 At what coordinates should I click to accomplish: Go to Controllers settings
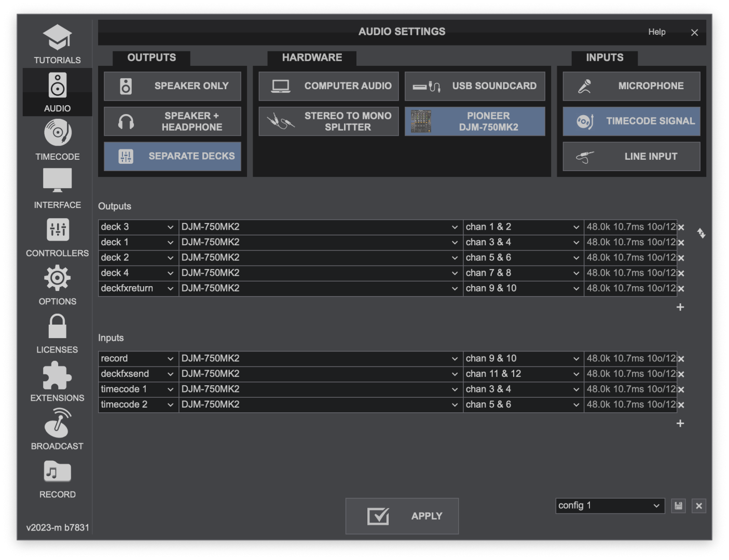[x=57, y=237]
